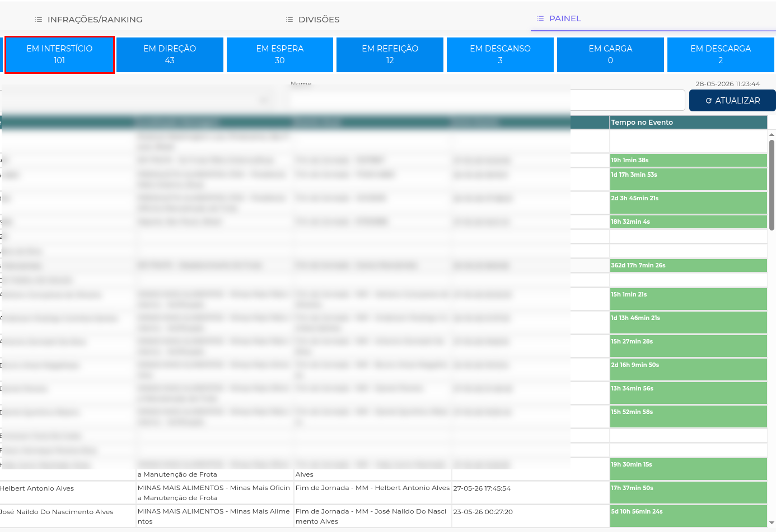Click the scrollbar down arrow
Viewport: 776px width, 532px height.
pos(772,523)
